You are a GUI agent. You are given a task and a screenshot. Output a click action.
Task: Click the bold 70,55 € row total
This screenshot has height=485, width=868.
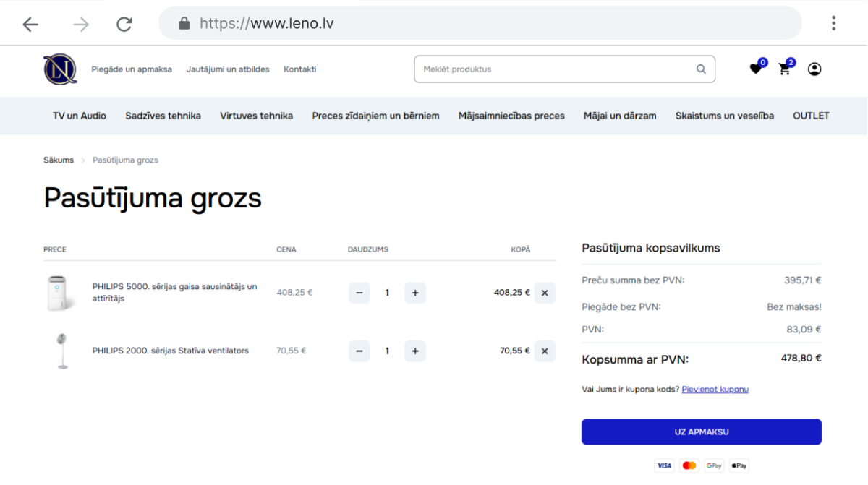[515, 351]
